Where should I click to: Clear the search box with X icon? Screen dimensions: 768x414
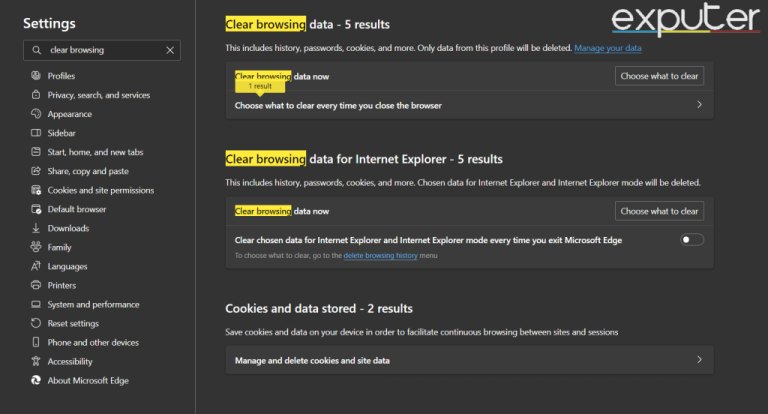click(x=170, y=50)
